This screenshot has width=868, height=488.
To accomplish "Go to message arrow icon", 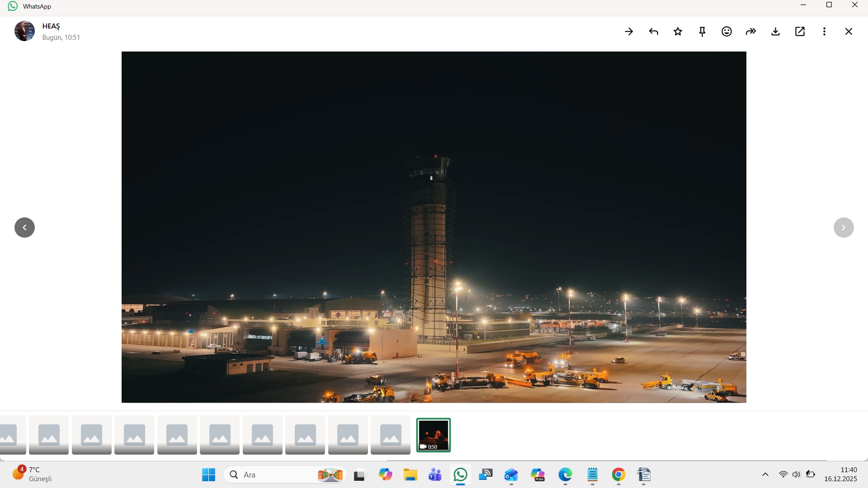I will (x=629, y=32).
